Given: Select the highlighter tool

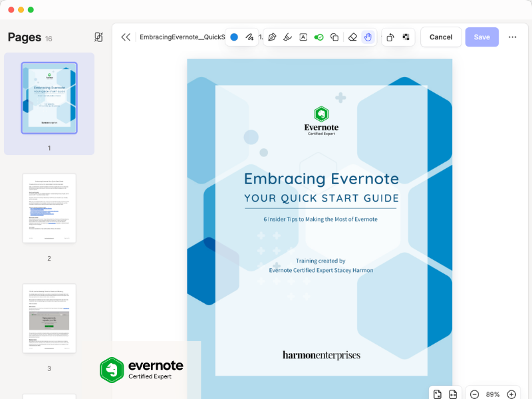Looking at the screenshot, I should [x=288, y=37].
